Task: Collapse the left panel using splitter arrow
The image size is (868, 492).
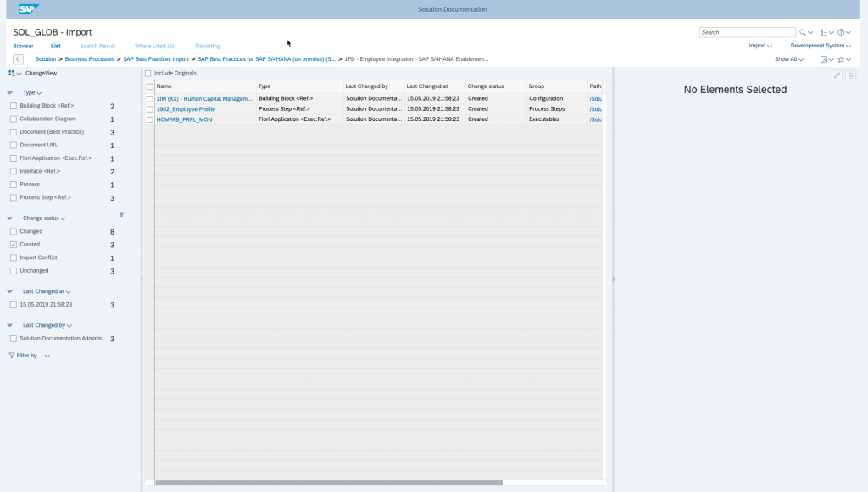Action: [x=142, y=279]
